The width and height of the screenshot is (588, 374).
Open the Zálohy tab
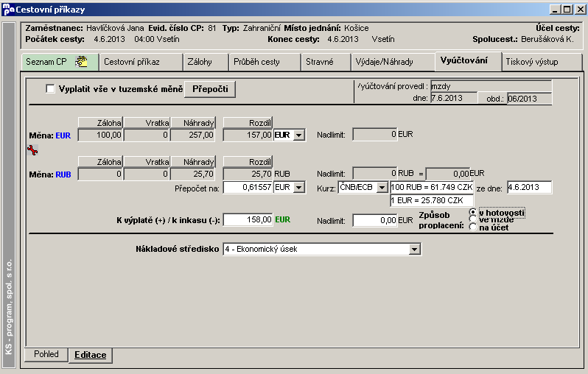(206, 62)
